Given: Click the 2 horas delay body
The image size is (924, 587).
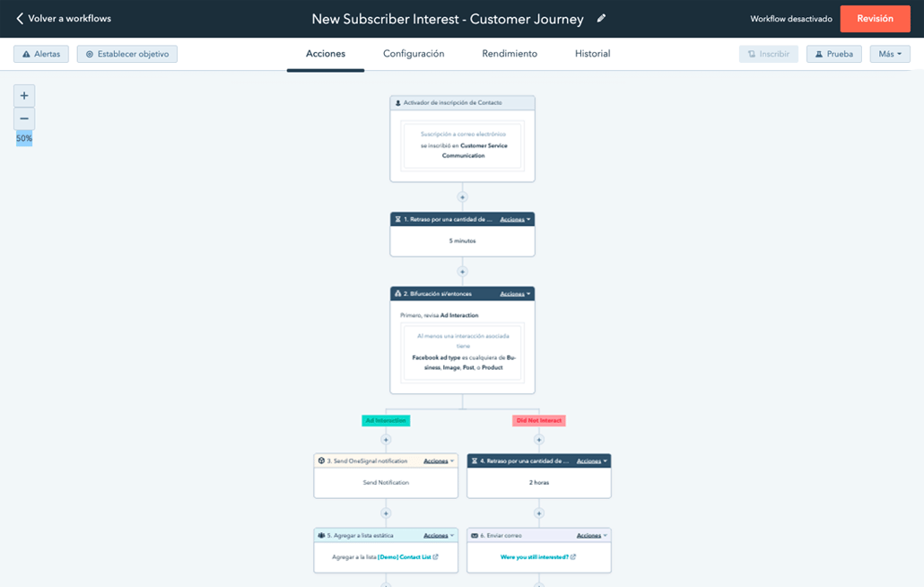Looking at the screenshot, I should 538,483.
